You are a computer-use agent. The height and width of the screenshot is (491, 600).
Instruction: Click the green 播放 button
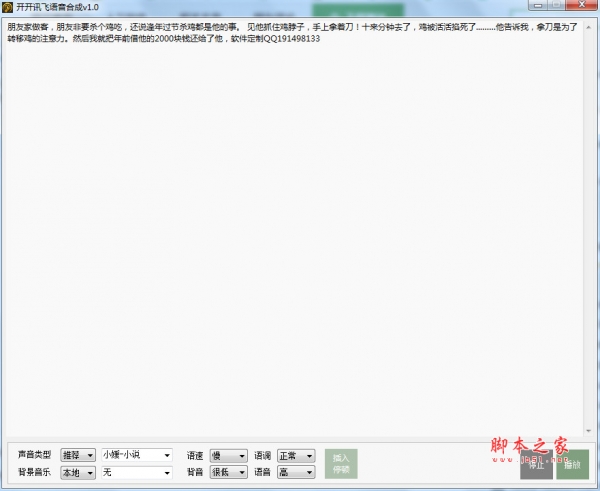click(x=572, y=465)
